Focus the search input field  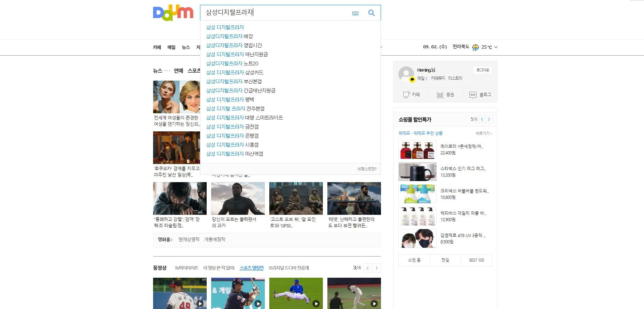click(277, 13)
